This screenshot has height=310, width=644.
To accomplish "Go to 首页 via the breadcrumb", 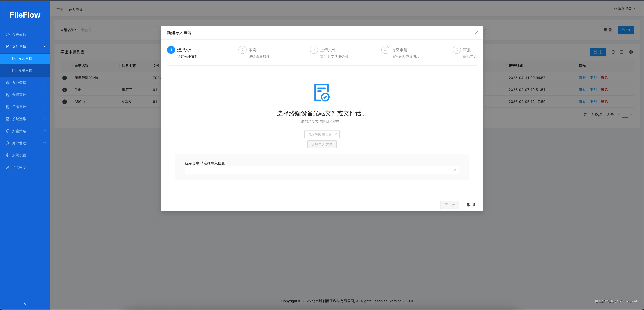I will coord(60,10).
